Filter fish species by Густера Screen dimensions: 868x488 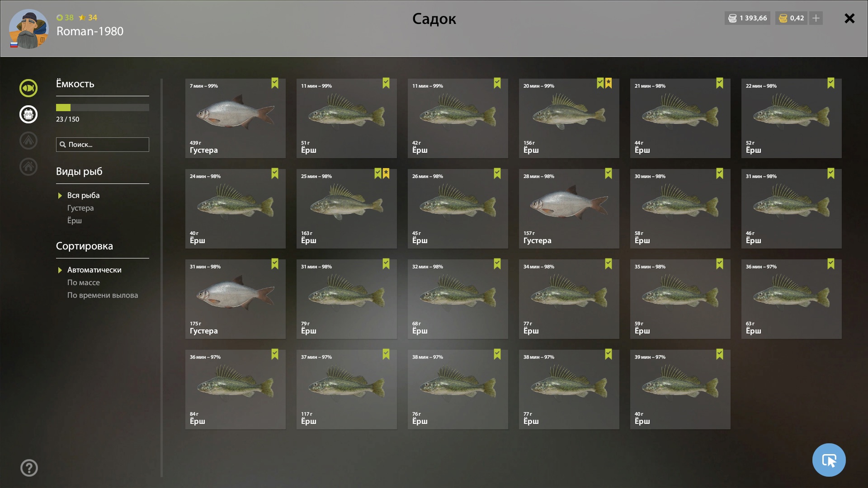(80, 208)
